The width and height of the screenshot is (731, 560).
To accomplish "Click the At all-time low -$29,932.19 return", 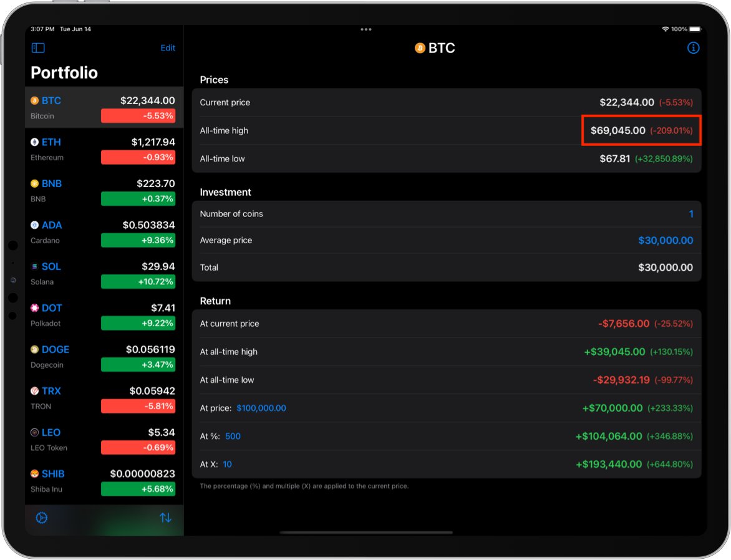I will click(621, 380).
